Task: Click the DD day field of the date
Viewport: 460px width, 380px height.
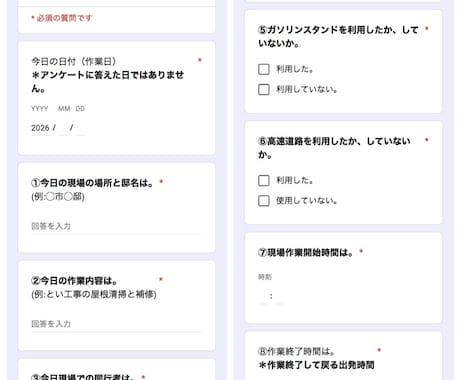Action: pyautogui.click(x=80, y=128)
